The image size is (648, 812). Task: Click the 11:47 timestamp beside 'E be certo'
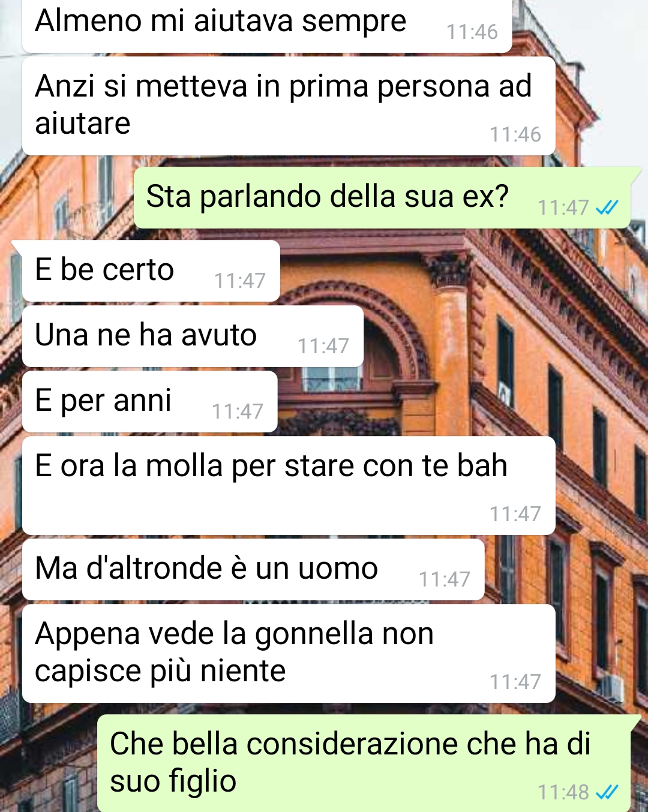(x=240, y=281)
